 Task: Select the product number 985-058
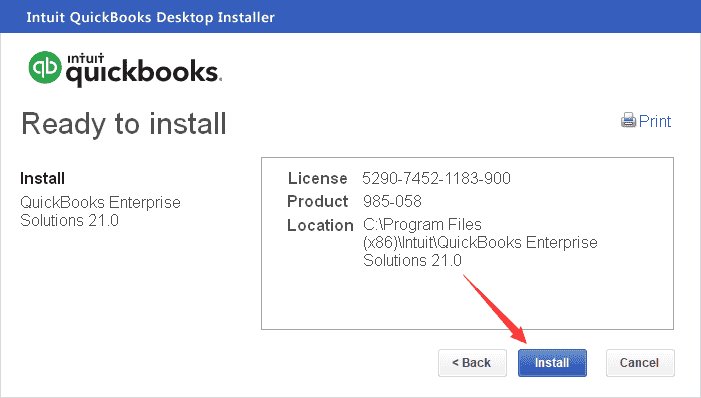point(392,201)
